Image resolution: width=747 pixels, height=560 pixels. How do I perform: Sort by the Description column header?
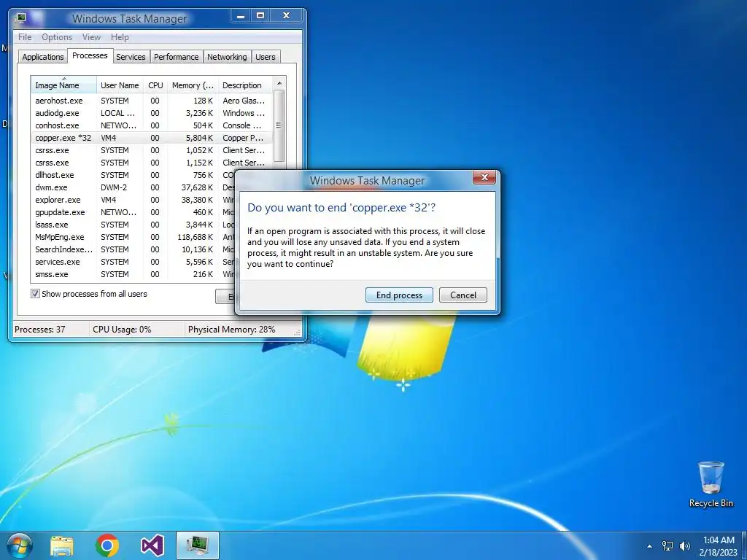(x=245, y=85)
